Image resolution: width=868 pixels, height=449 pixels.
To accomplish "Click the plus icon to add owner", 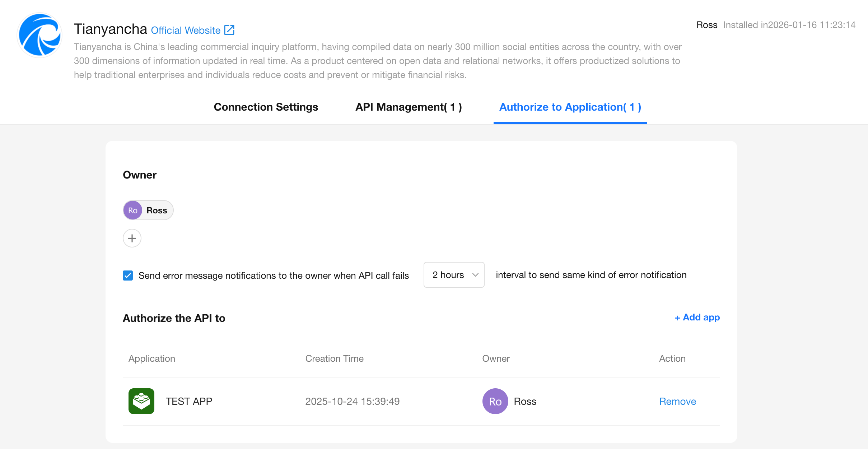I will pos(132,238).
